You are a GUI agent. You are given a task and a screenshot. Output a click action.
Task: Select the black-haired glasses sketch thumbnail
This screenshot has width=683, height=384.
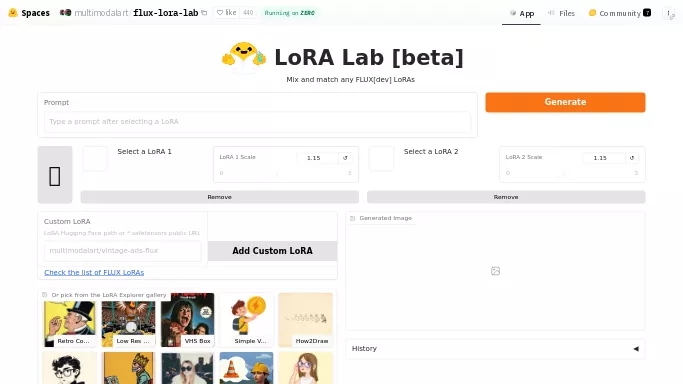point(69,368)
